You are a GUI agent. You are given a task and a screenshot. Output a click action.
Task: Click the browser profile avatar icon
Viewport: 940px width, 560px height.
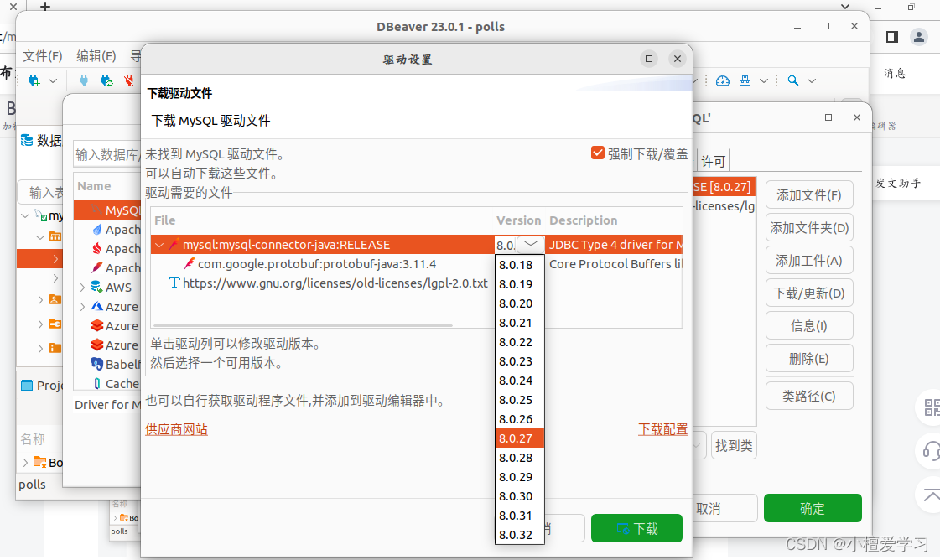pyautogui.click(x=919, y=37)
